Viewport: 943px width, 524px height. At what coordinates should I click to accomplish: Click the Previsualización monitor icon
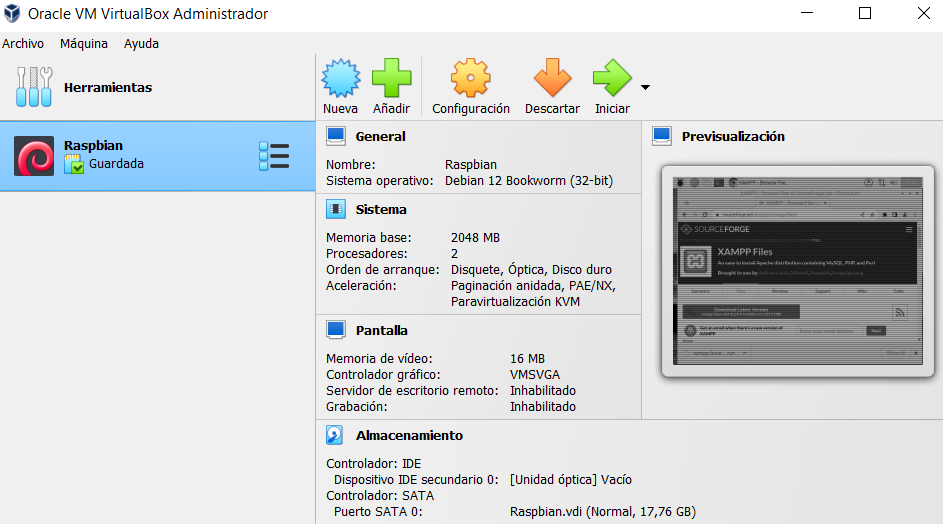(x=662, y=136)
